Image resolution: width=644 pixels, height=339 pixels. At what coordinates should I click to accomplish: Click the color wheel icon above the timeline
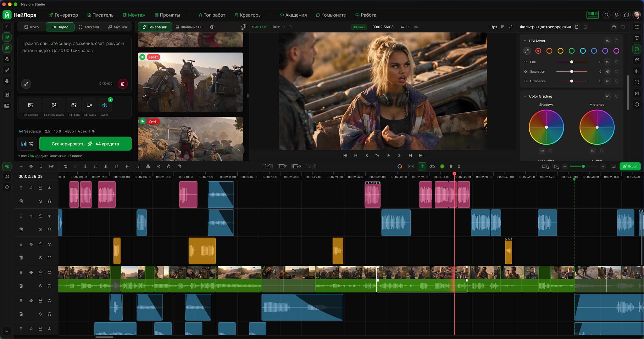(400, 167)
